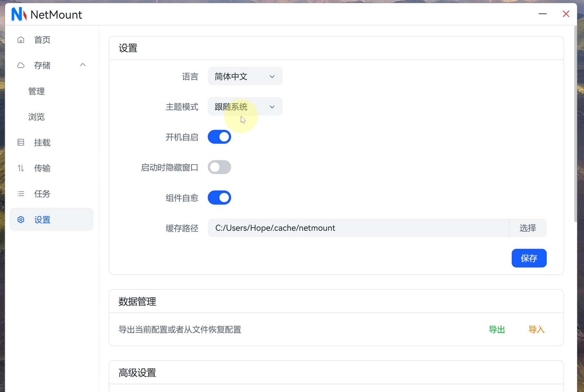Click the vertical scrollbar thumb
The width and height of the screenshot is (584, 392).
[x=576, y=124]
